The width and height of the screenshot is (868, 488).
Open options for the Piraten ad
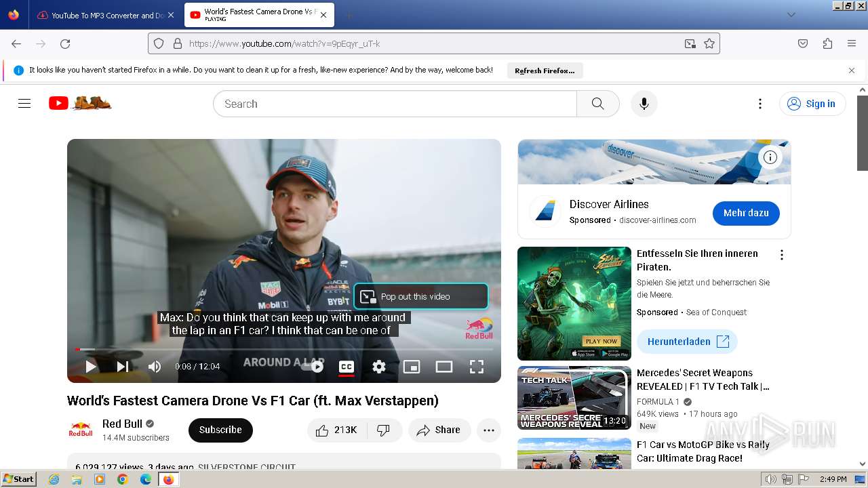tap(782, 255)
